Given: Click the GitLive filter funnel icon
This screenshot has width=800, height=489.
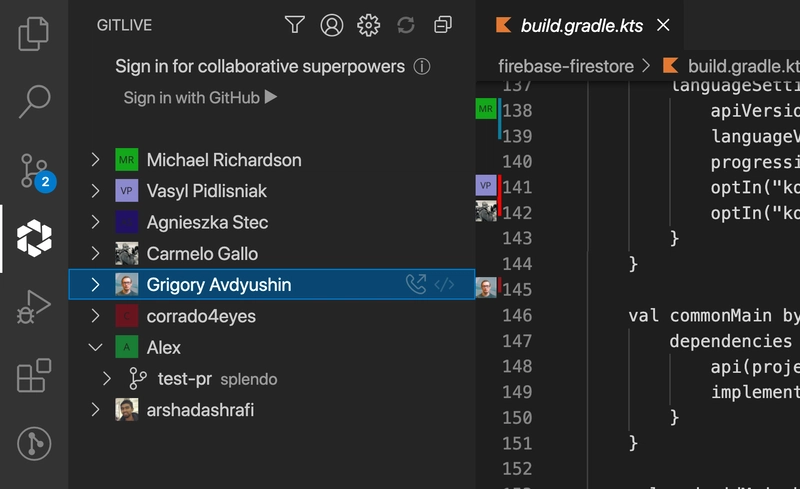Looking at the screenshot, I should tap(294, 25).
